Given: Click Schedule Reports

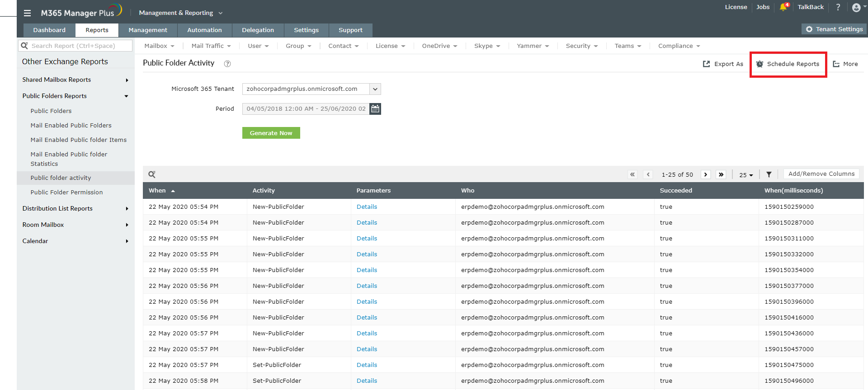Looking at the screenshot, I should (788, 64).
